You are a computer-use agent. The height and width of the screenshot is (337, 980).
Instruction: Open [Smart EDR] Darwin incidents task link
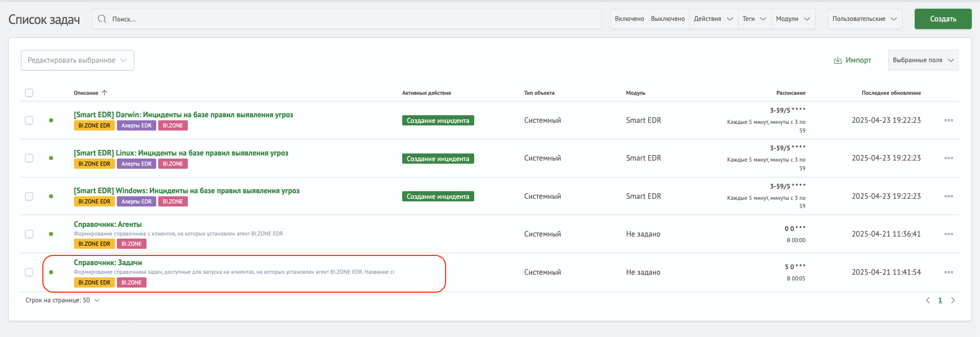tap(183, 115)
